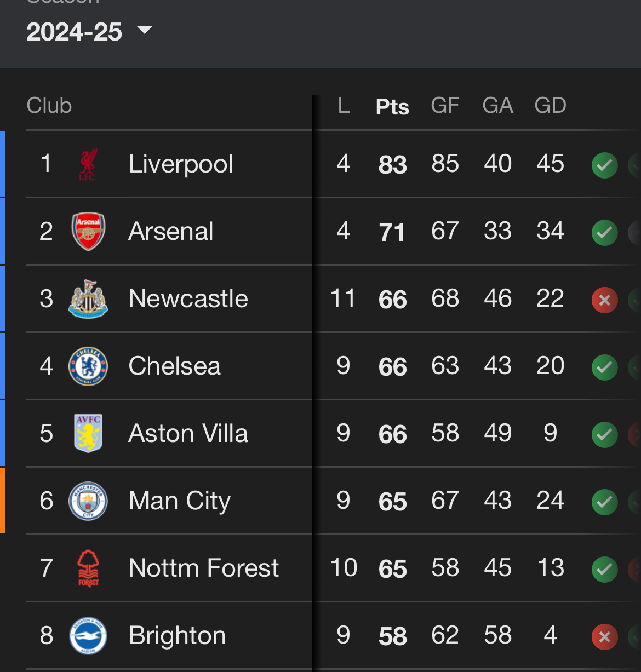
Task: Open the Nottm Forest team link
Action: pyautogui.click(x=204, y=568)
